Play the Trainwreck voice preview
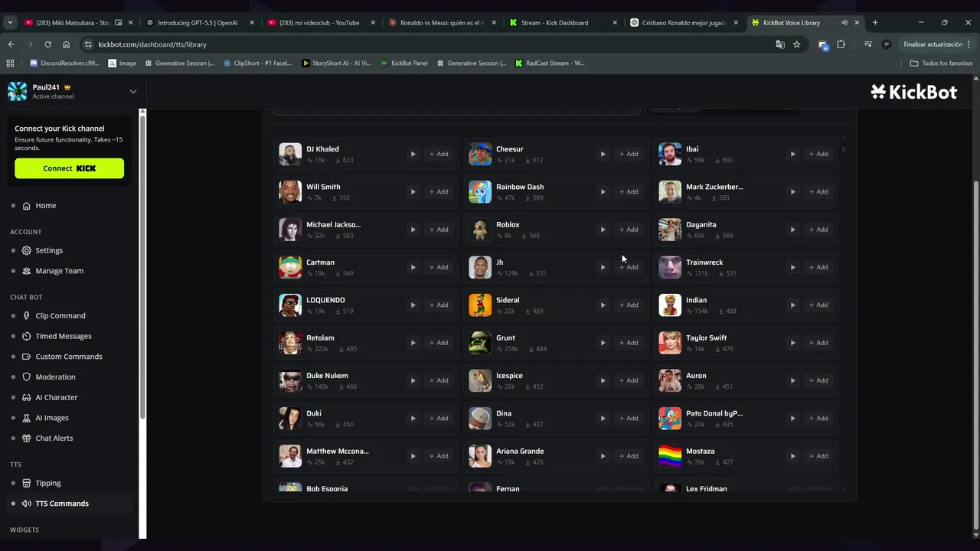The width and height of the screenshot is (980, 551). point(792,267)
